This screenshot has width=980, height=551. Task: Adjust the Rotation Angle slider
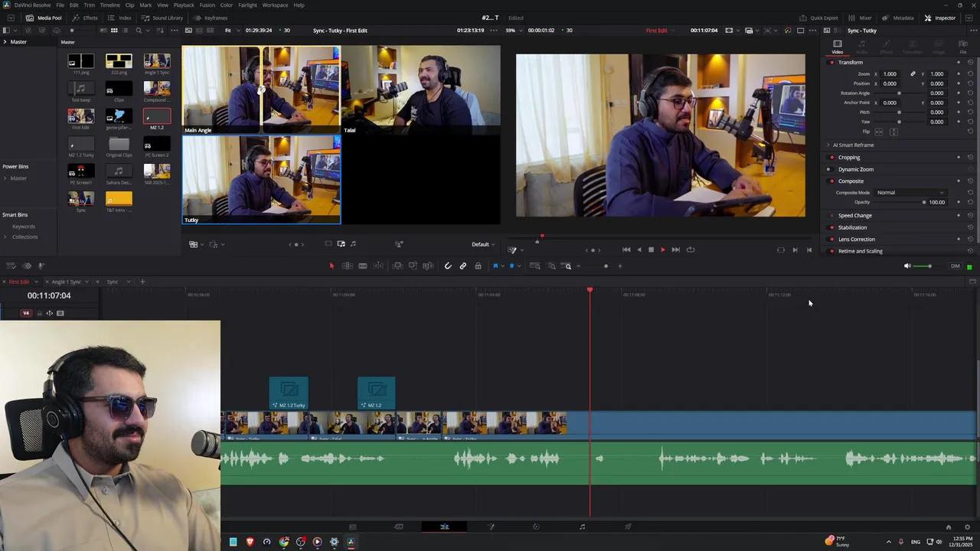click(899, 93)
